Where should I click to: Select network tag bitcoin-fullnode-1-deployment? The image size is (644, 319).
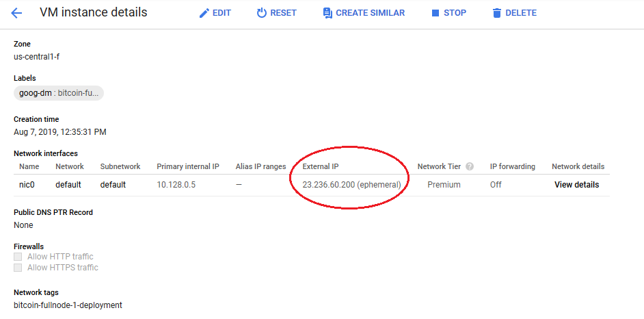point(68,305)
